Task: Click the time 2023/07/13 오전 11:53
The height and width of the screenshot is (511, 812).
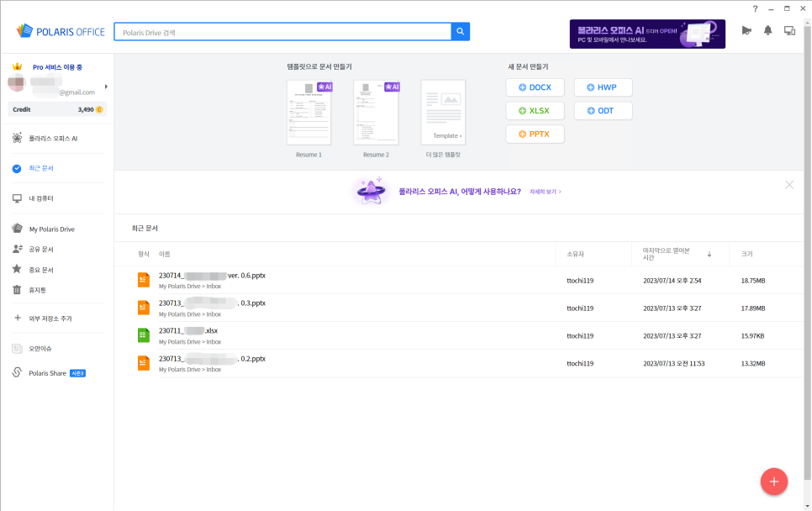Action: 674,363
